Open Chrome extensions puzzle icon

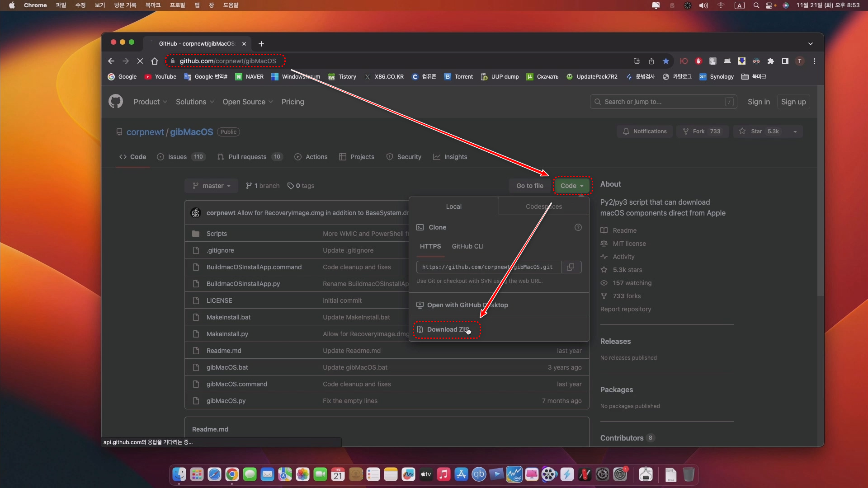point(771,61)
